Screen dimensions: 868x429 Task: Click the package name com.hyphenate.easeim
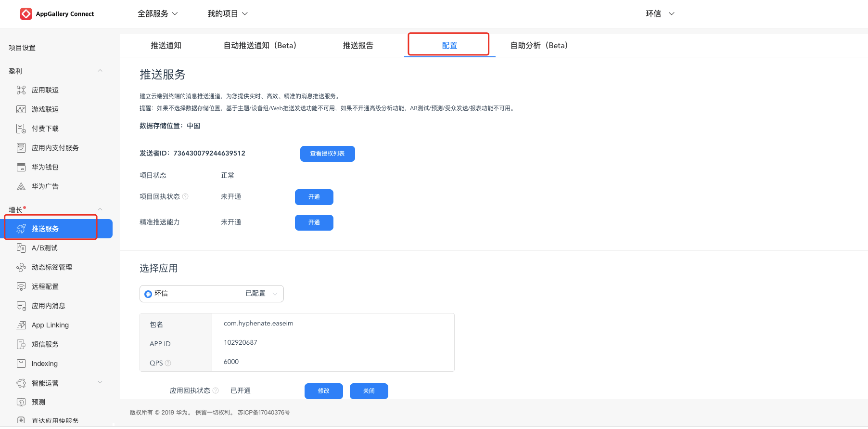[x=258, y=323]
